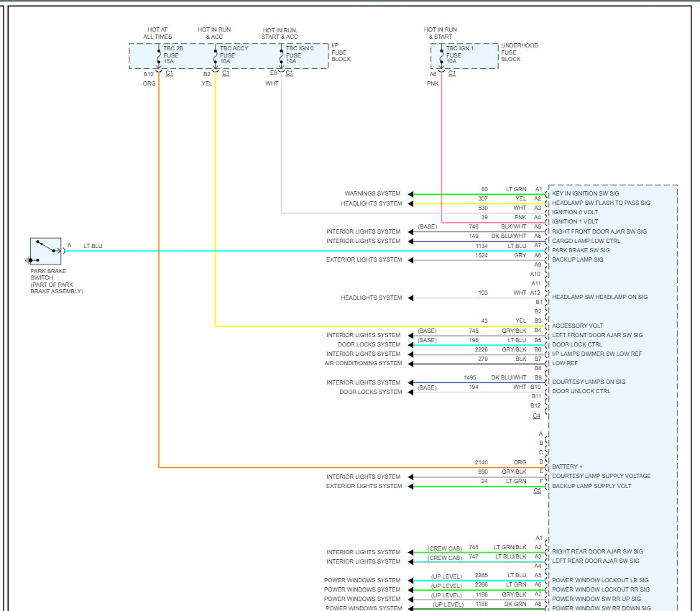Click Door Locks System near DK BLU/WHT wire
The width and height of the screenshot is (700, 611).
coord(370,392)
